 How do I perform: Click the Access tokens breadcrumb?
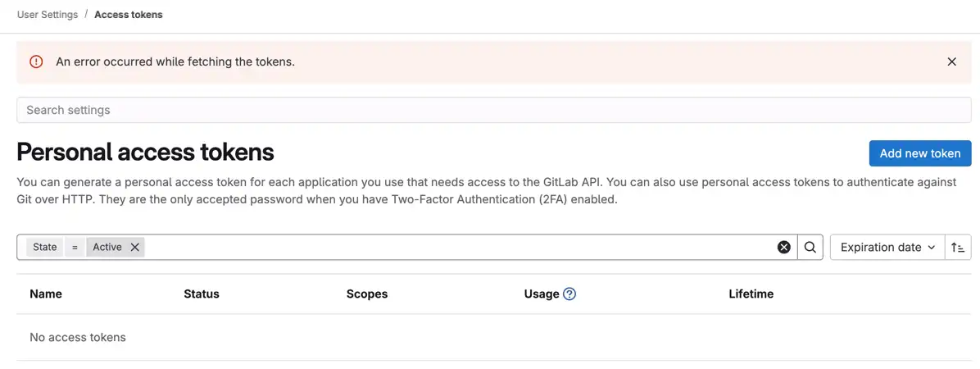pos(129,15)
